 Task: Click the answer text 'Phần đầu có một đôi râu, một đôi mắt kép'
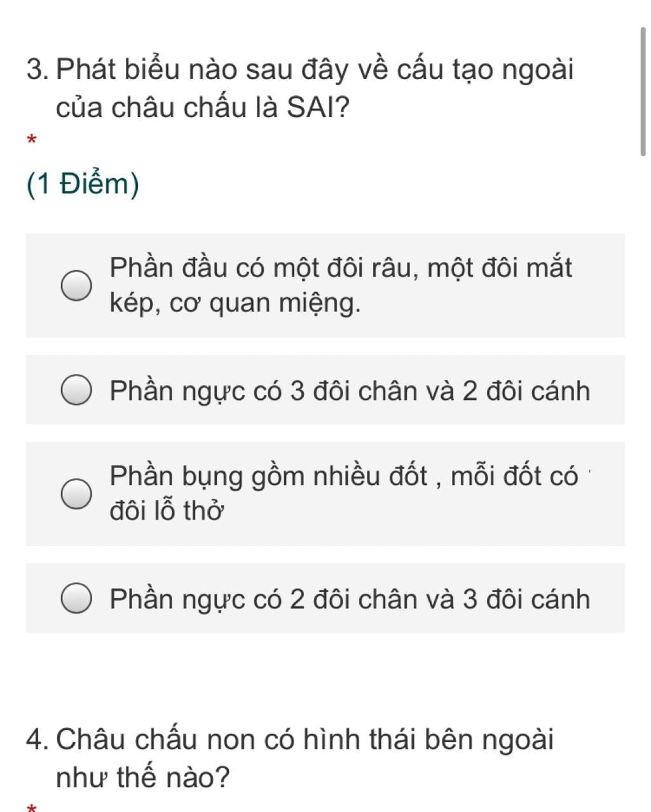pos(341,285)
